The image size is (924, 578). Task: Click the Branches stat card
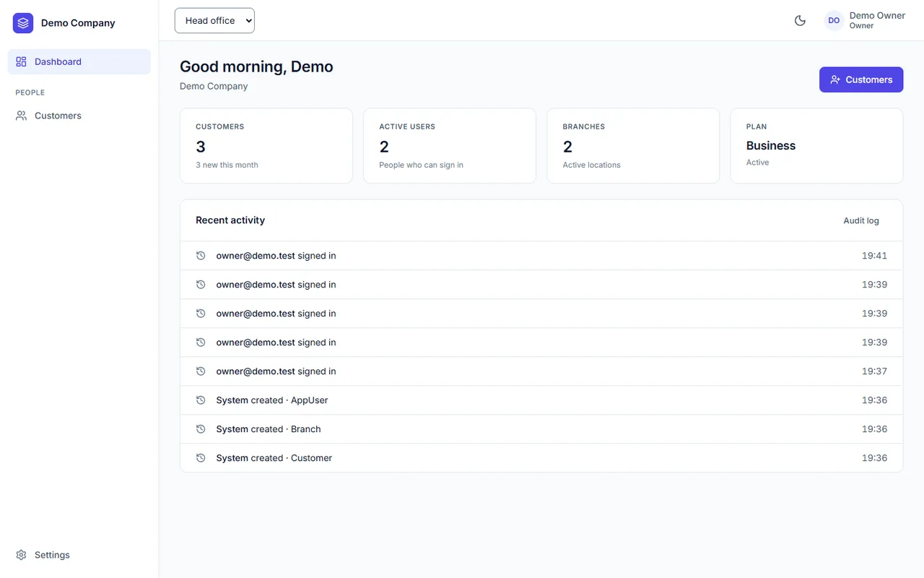coord(633,146)
